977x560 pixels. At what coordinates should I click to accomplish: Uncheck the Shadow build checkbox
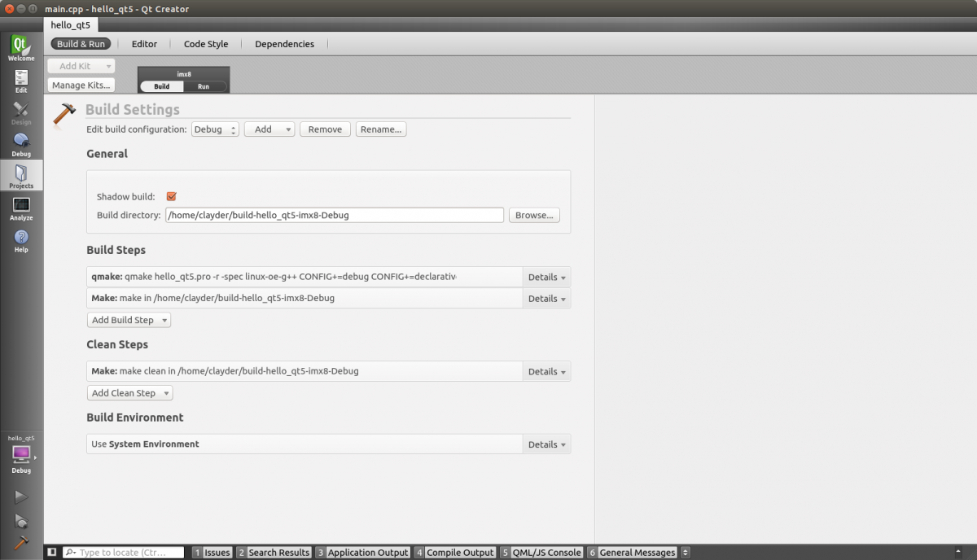[x=171, y=195]
